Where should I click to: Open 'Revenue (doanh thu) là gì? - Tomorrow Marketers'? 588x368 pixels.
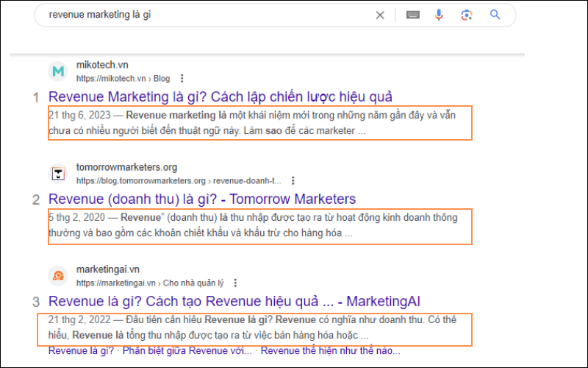click(202, 199)
